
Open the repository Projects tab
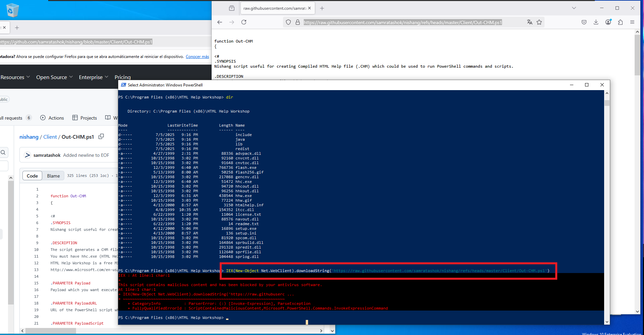tap(84, 118)
